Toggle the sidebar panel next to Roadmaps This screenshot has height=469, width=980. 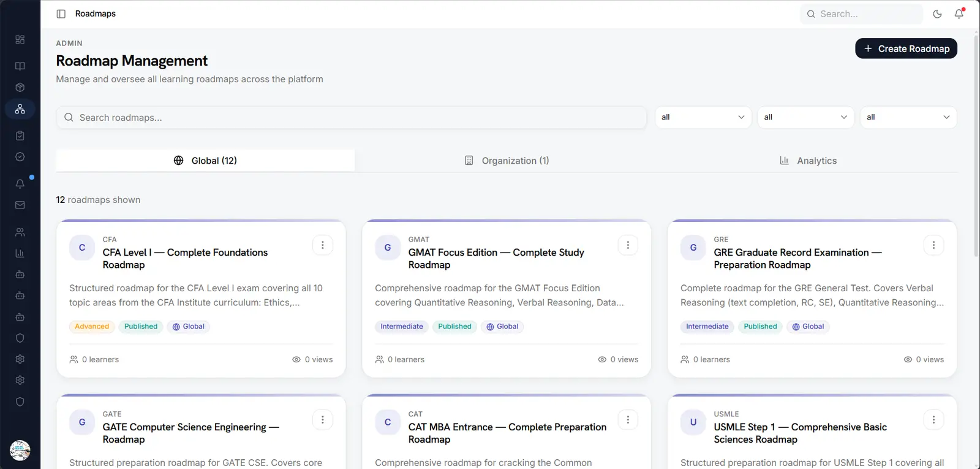point(61,13)
